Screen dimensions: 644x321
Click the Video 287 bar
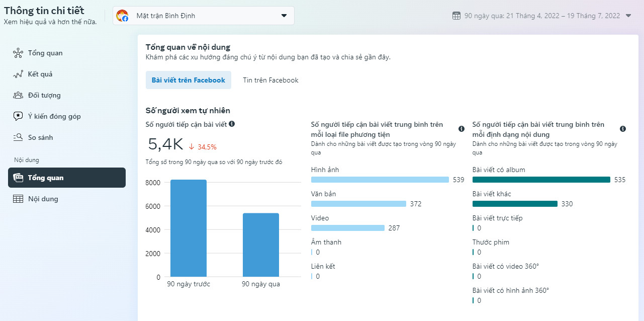[348, 228]
